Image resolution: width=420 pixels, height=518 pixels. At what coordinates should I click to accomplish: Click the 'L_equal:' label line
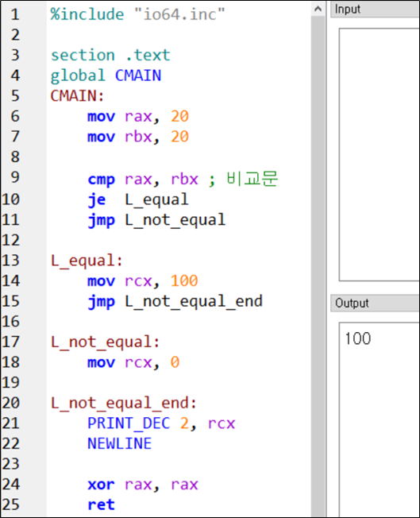pyautogui.click(x=87, y=261)
